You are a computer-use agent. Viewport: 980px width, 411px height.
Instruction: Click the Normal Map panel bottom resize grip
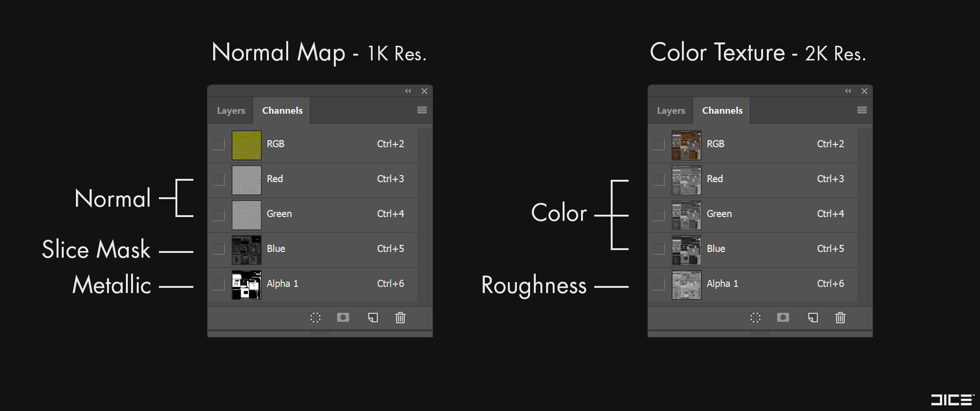(320, 333)
